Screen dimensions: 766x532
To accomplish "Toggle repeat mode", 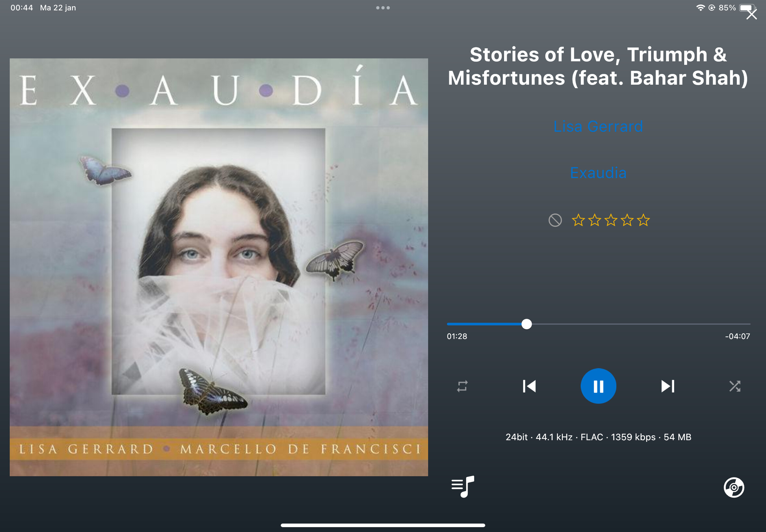I will tap(462, 386).
